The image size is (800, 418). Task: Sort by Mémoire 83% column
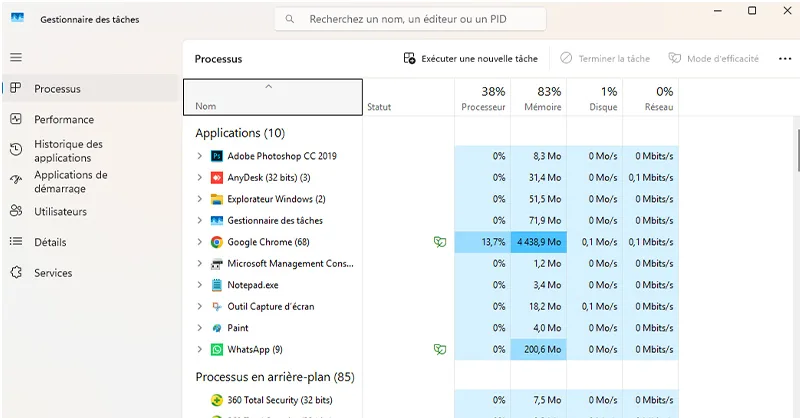(539, 97)
